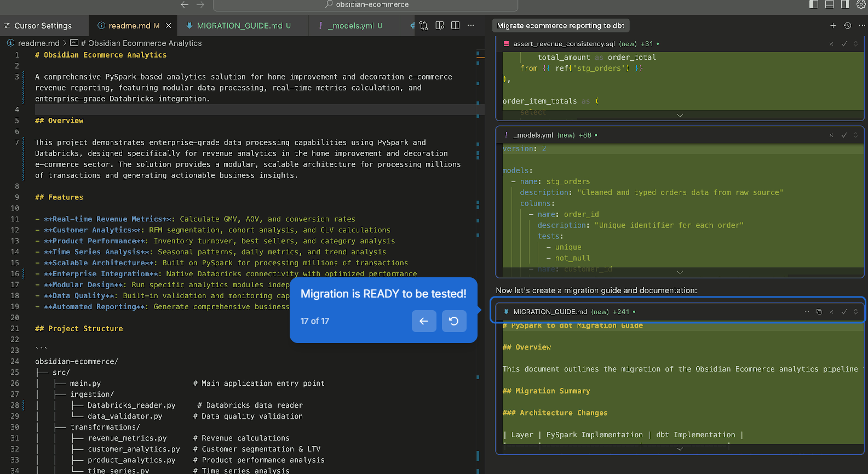Click readme.md in the breadcrumb
This screenshot has width=868, height=474.
tap(38, 43)
